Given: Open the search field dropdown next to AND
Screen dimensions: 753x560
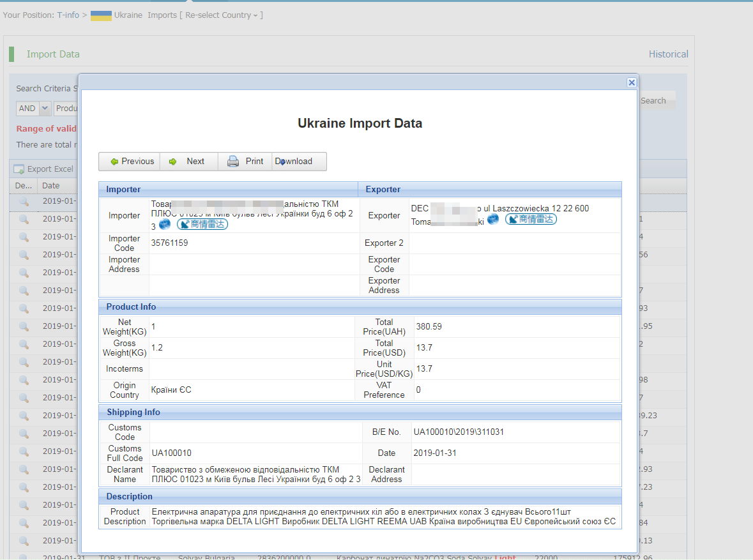Looking at the screenshot, I should click(66, 109).
